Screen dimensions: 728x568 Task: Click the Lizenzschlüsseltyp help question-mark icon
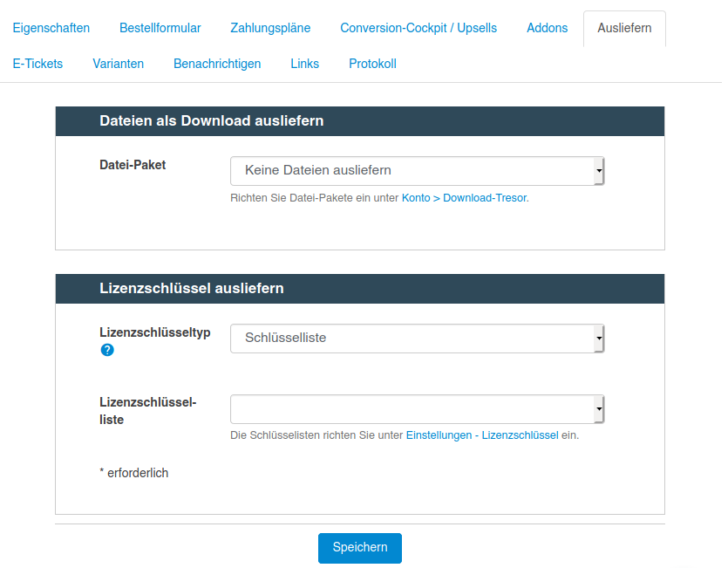click(x=107, y=350)
